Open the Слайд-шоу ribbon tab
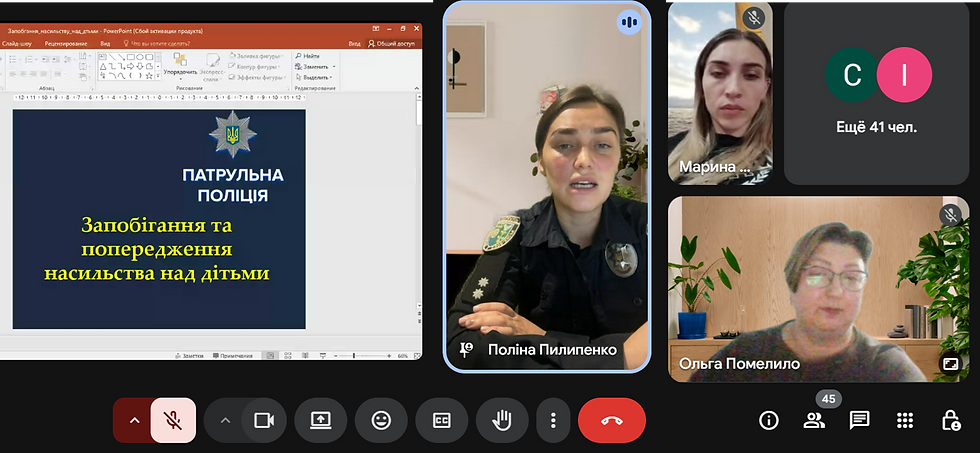The image size is (980, 453). (x=17, y=44)
